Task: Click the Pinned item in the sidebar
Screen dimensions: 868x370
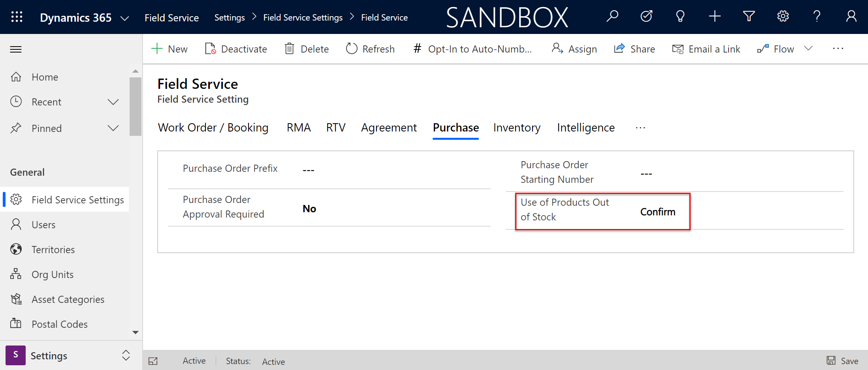Action: [x=47, y=128]
